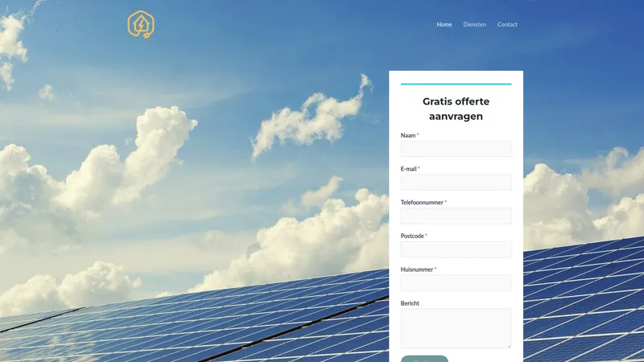Screen dimensions: 644x362
Task: Open the Contact menu item
Action: pos(507,25)
